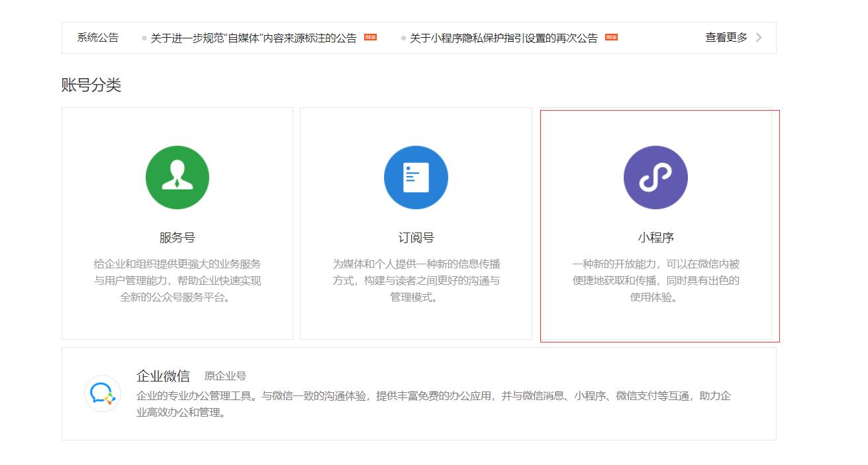Select the 服务号 title text
This screenshot has width=868, height=465.
pyautogui.click(x=177, y=238)
